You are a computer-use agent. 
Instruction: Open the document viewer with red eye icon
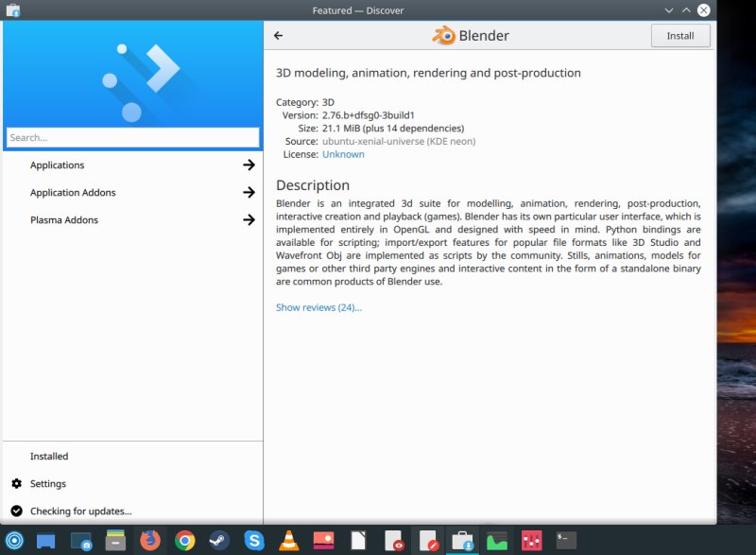click(x=394, y=541)
